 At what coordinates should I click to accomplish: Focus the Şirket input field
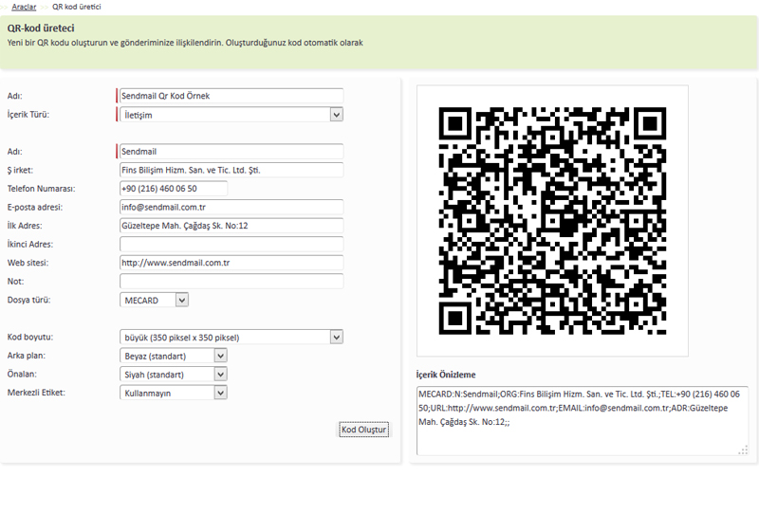click(231, 170)
